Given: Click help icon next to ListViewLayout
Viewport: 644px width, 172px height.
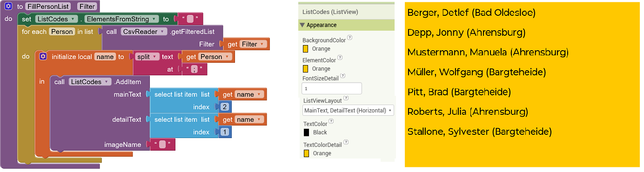Looking at the screenshot, I should (346, 99).
